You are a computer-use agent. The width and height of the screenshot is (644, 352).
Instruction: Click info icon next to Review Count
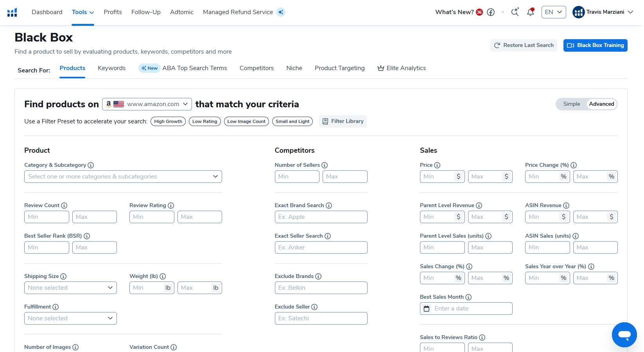pos(64,206)
